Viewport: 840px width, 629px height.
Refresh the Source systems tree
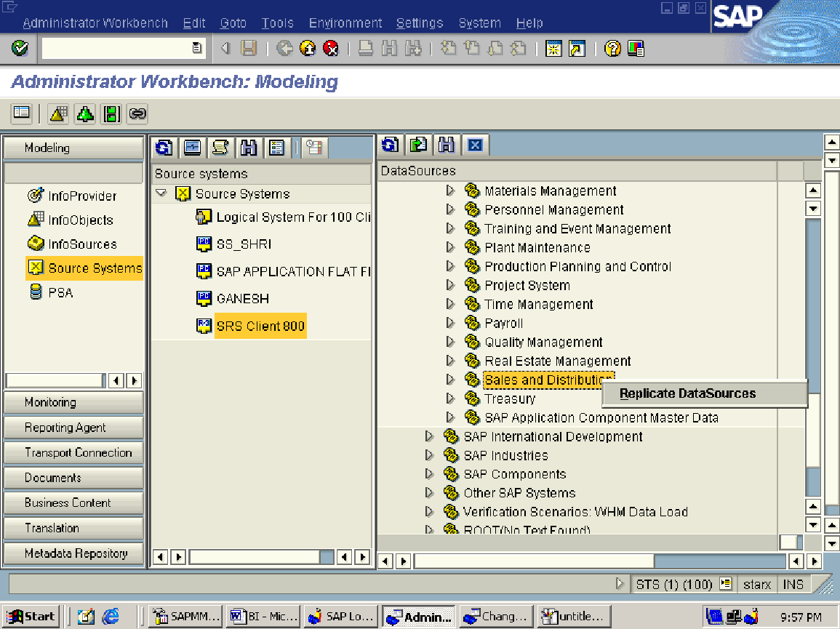coord(164,148)
